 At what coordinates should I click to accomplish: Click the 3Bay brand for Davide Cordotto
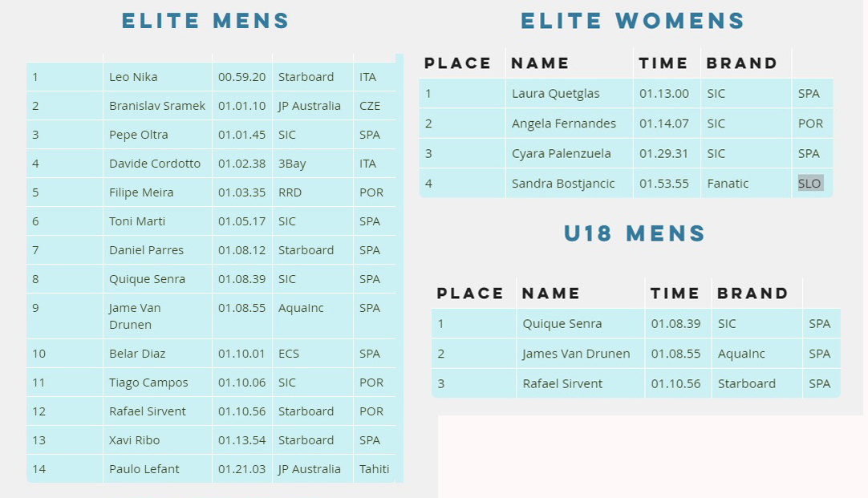292,164
